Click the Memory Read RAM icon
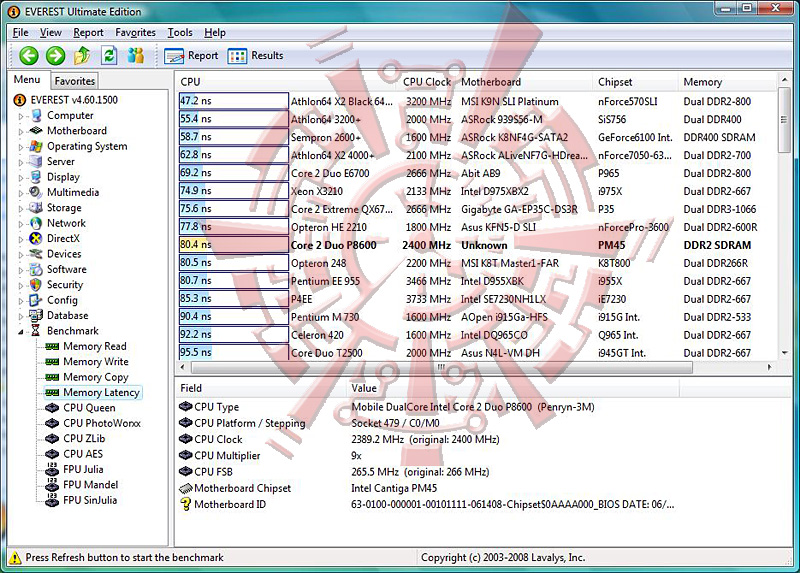This screenshot has width=800, height=573. click(x=52, y=346)
